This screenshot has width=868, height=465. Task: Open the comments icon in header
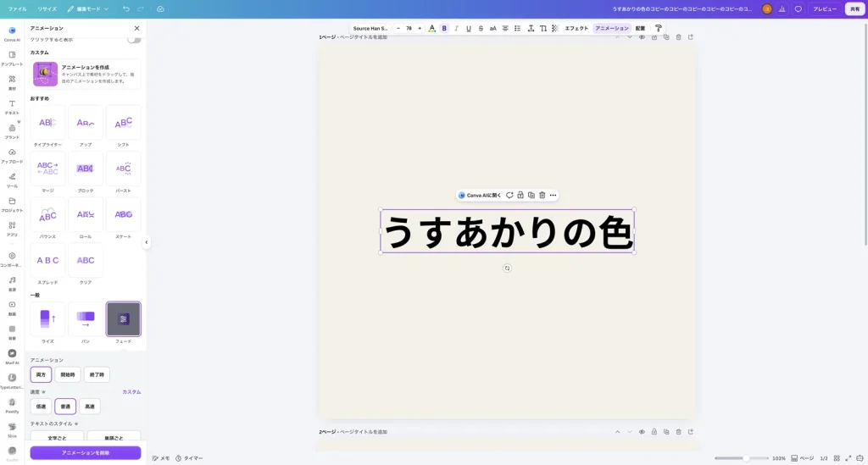tap(798, 8)
